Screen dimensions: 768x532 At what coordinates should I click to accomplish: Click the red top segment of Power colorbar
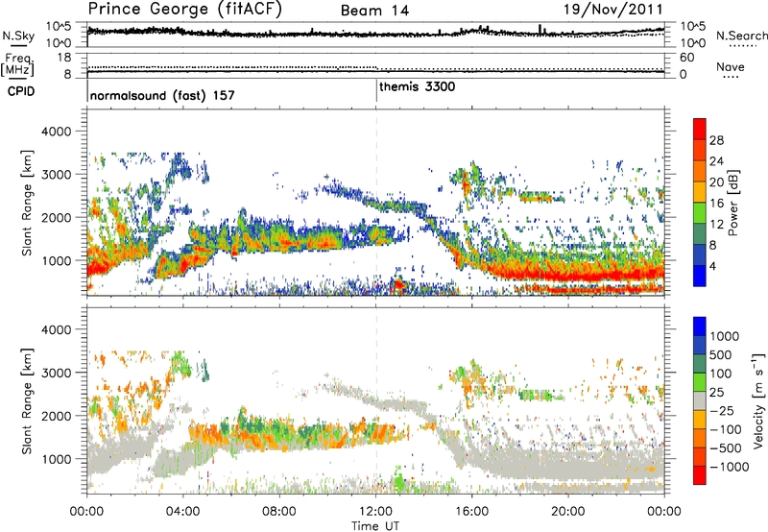click(x=700, y=129)
